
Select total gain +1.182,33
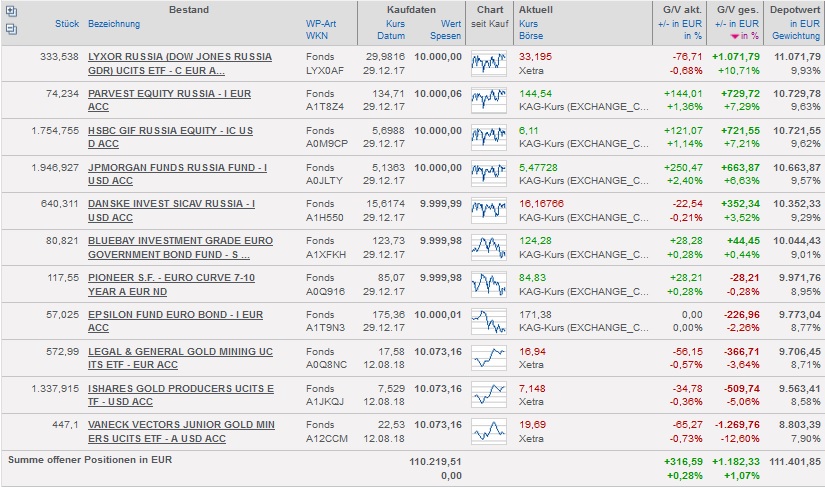pyautogui.click(x=736, y=461)
